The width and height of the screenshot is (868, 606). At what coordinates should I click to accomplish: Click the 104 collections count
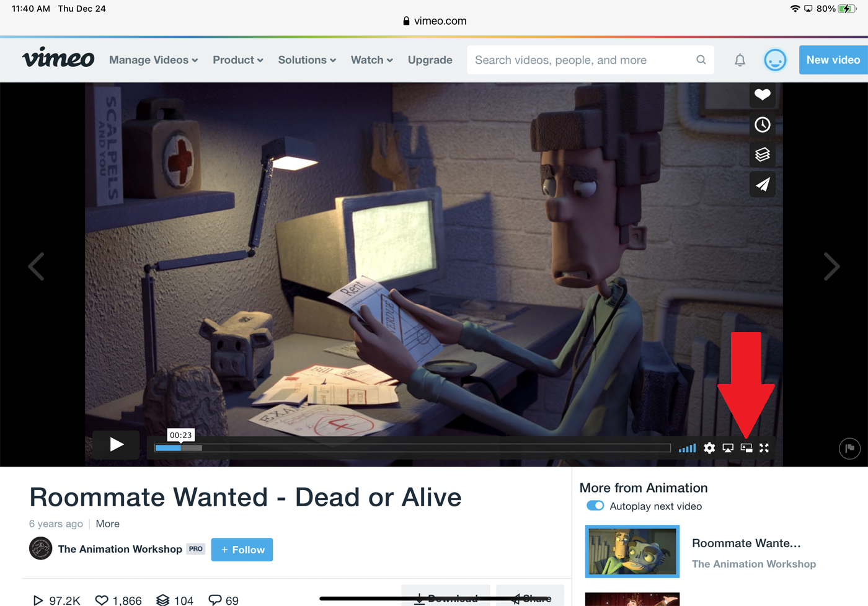point(175,600)
